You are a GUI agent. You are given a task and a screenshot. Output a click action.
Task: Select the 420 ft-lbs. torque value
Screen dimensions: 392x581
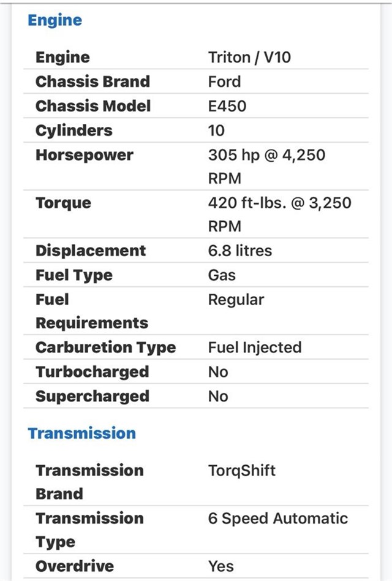(x=279, y=203)
